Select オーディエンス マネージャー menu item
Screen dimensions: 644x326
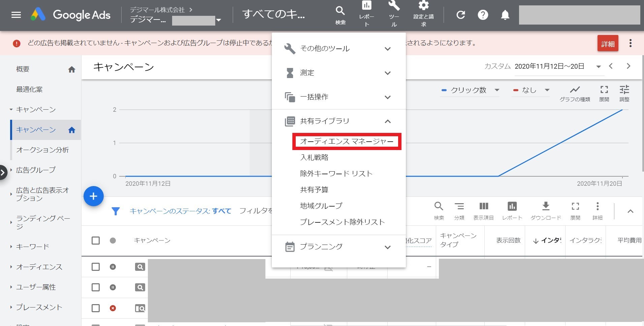347,141
